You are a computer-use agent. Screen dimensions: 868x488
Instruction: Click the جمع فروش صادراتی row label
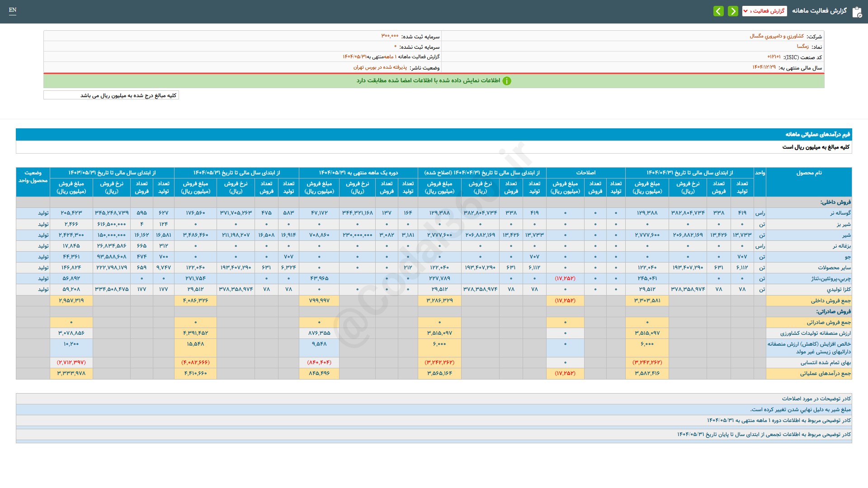pos(829,323)
